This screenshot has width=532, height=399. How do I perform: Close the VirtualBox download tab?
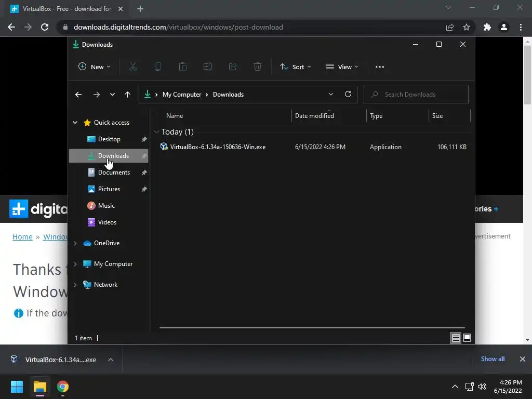(121, 9)
